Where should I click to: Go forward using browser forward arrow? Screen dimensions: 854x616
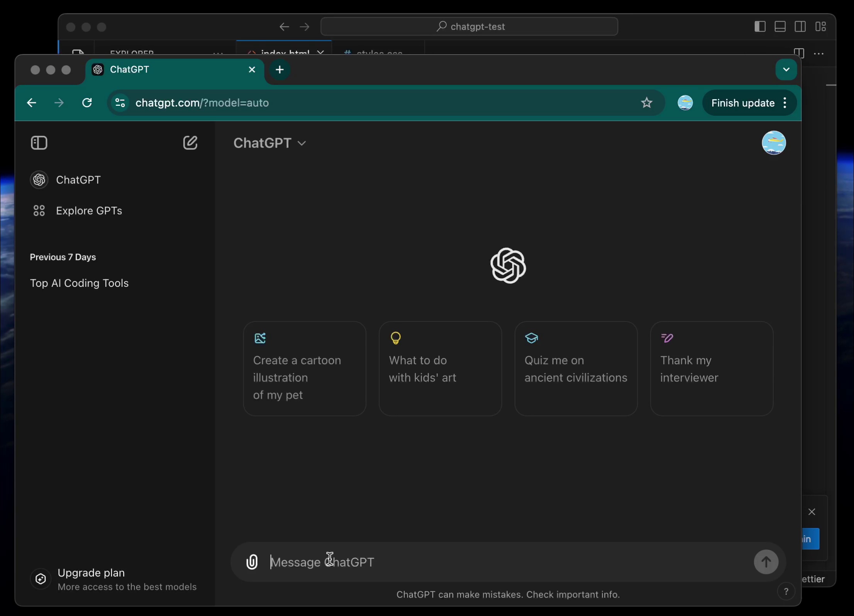point(59,103)
